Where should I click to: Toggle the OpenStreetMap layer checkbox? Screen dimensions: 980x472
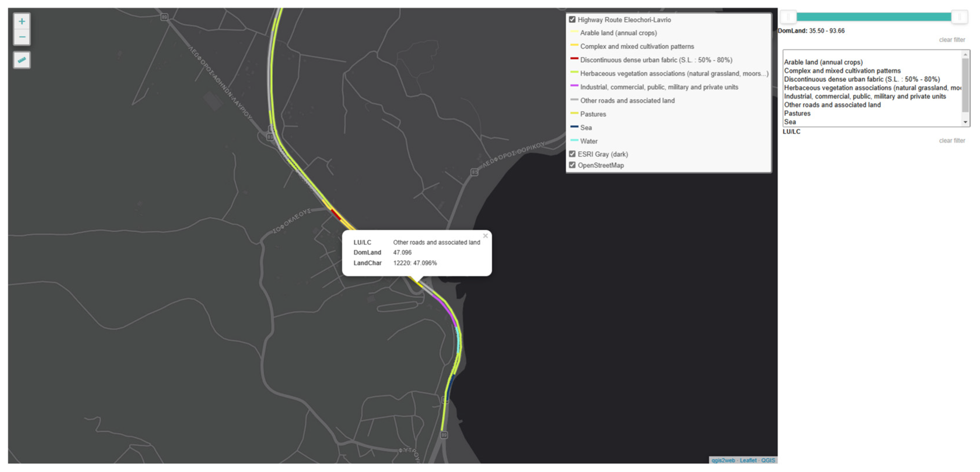572,165
